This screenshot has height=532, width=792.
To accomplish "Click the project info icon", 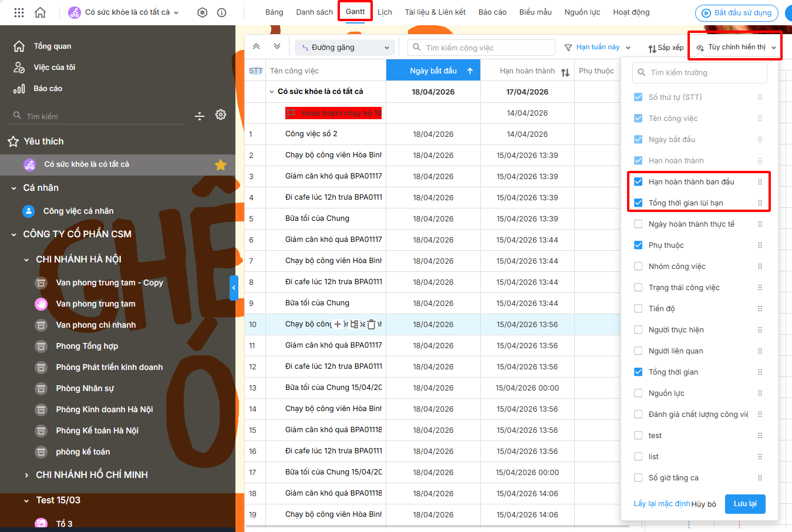I will coord(221,12).
